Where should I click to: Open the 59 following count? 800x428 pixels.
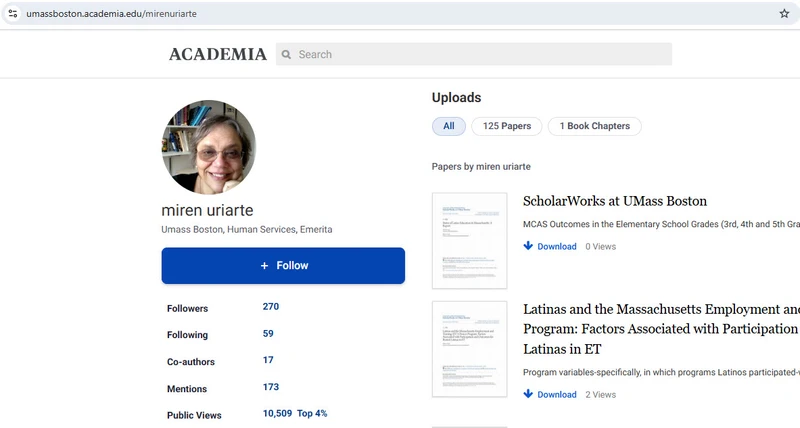(x=268, y=334)
